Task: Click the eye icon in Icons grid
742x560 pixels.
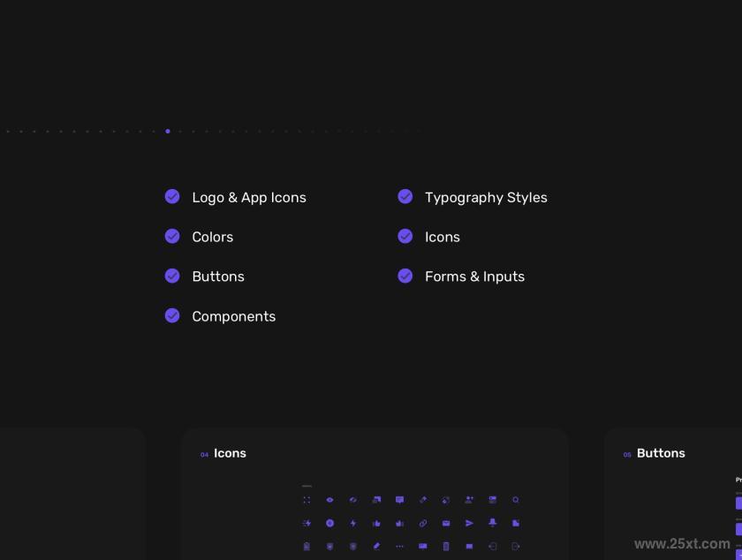Action: 329,500
